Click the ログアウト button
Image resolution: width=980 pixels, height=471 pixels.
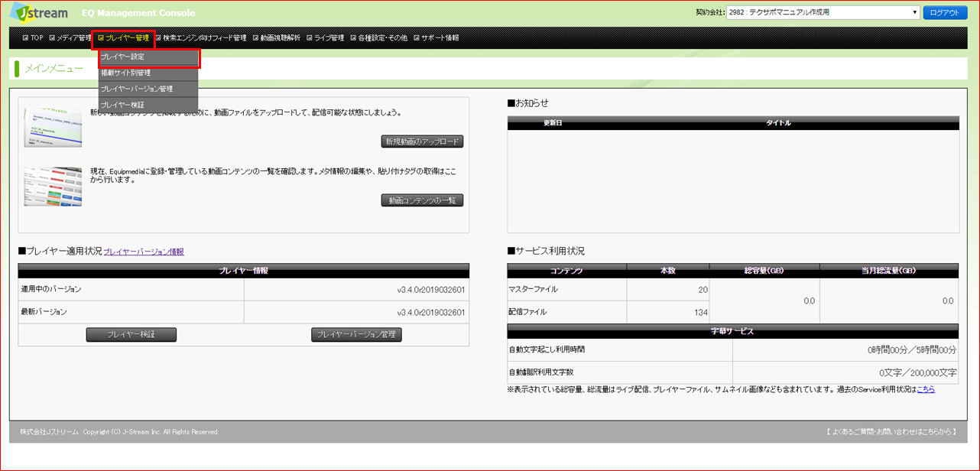945,12
